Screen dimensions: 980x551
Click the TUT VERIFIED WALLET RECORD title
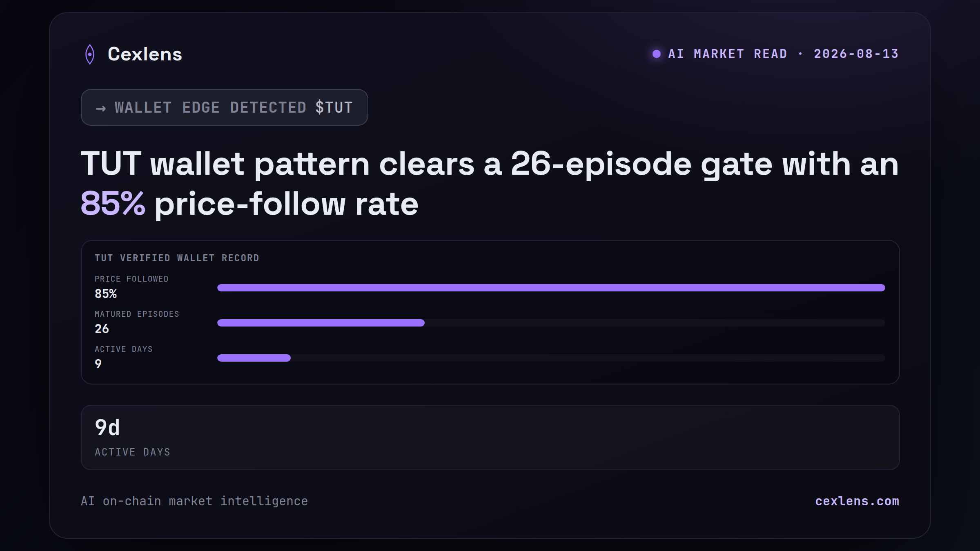(x=177, y=258)
